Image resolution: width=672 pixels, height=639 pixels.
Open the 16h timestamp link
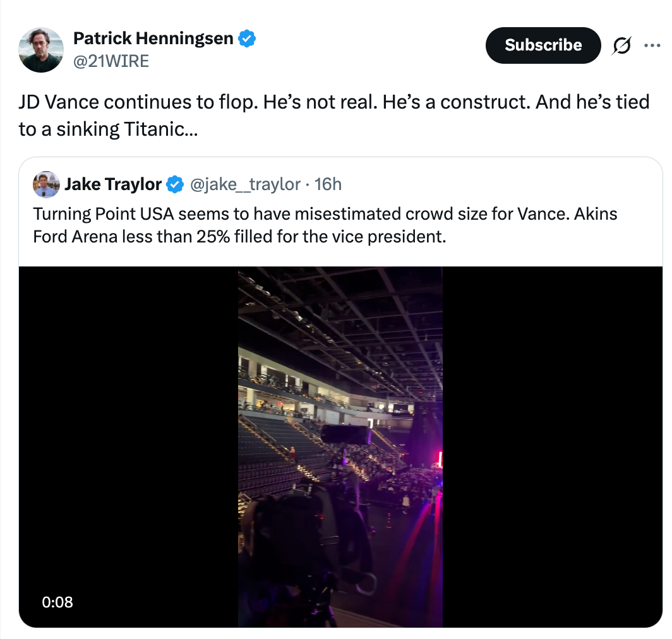pyautogui.click(x=328, y=184)
